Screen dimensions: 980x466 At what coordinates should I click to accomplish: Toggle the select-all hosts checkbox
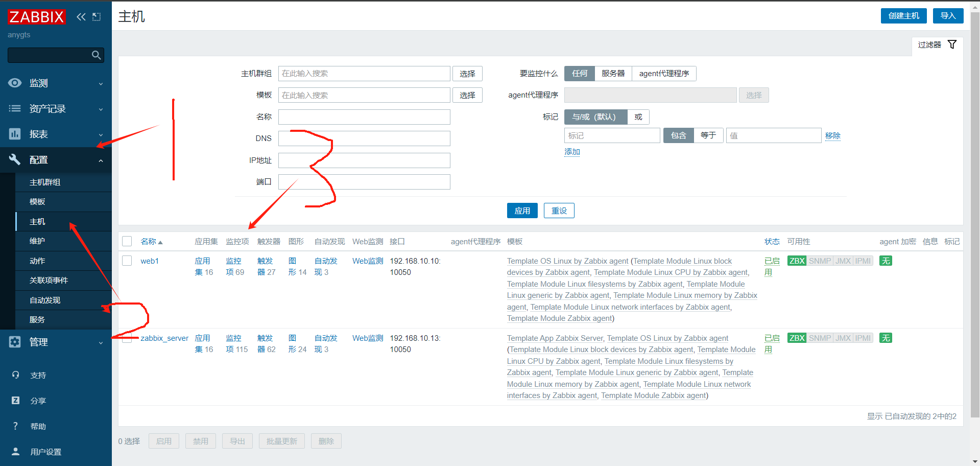point(127,241)
